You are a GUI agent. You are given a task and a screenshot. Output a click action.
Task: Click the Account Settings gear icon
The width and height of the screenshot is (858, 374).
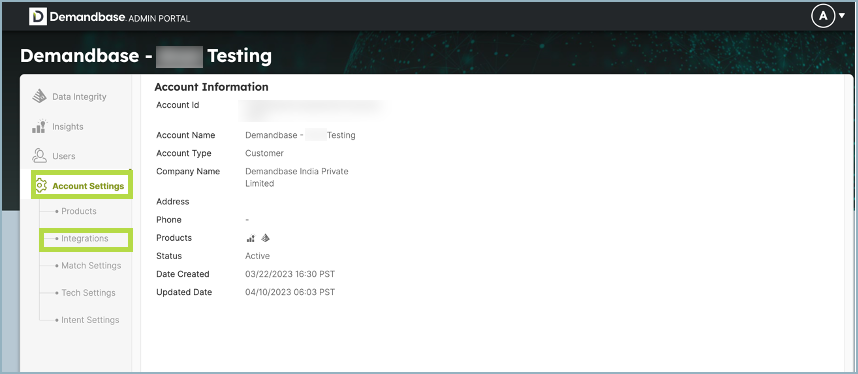point(40,186)
